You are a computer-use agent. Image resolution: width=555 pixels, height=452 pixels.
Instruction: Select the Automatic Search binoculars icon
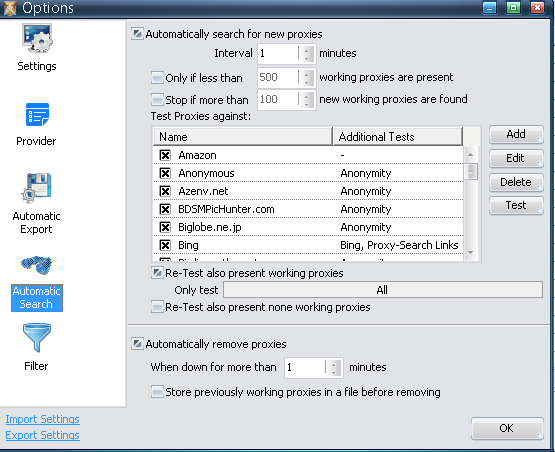[36, 265]
